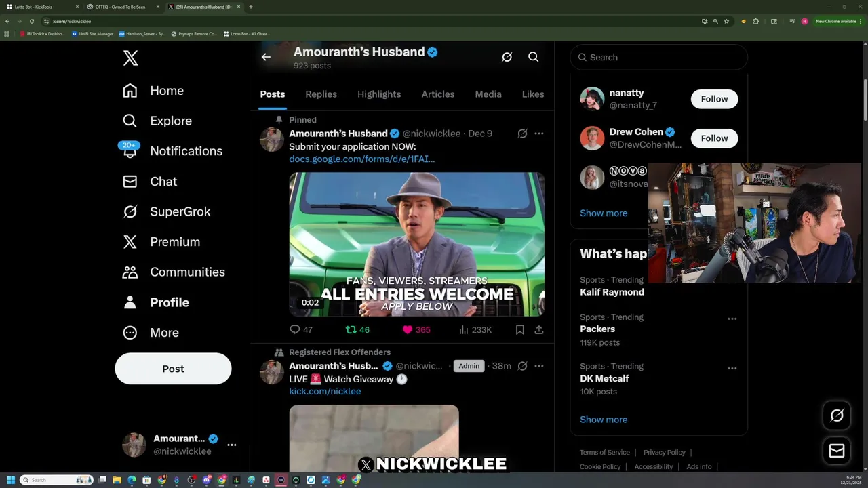Switch to the Articles tab
The height and width of the screenshot is (488, 868).
coord(438,94)
